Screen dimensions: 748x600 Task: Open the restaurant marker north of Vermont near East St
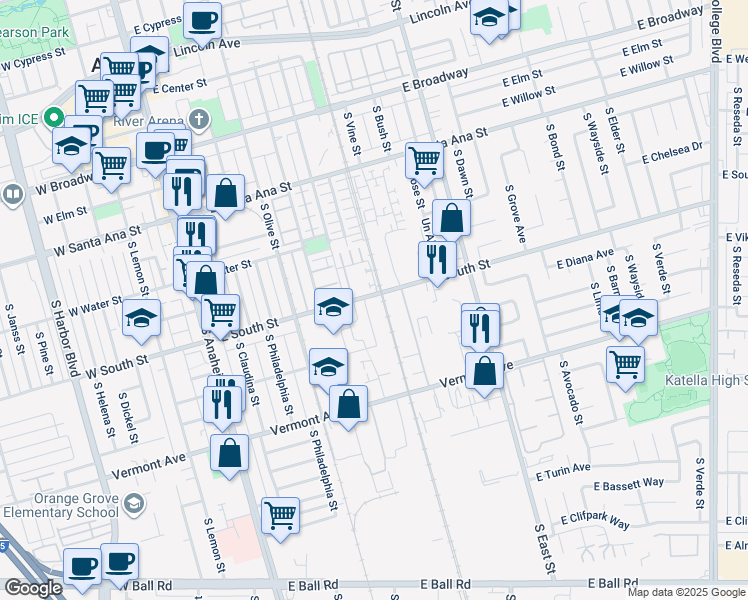[x=480, y=329]
